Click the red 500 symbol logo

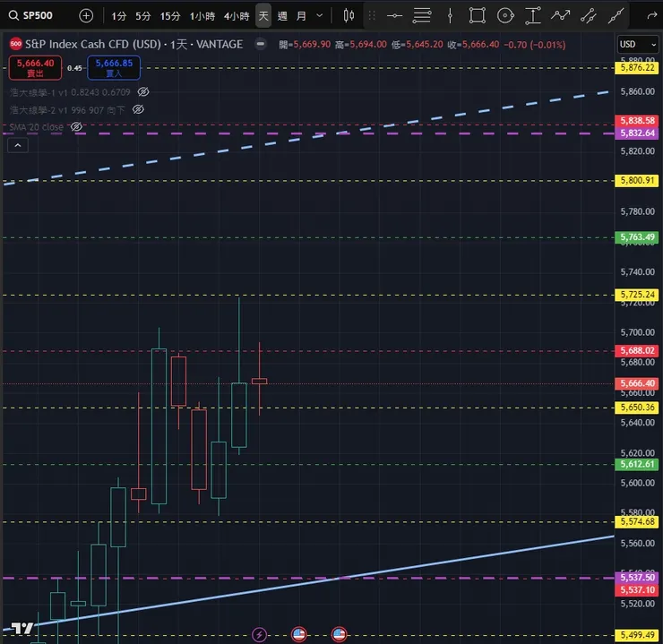tap(15, 44)
